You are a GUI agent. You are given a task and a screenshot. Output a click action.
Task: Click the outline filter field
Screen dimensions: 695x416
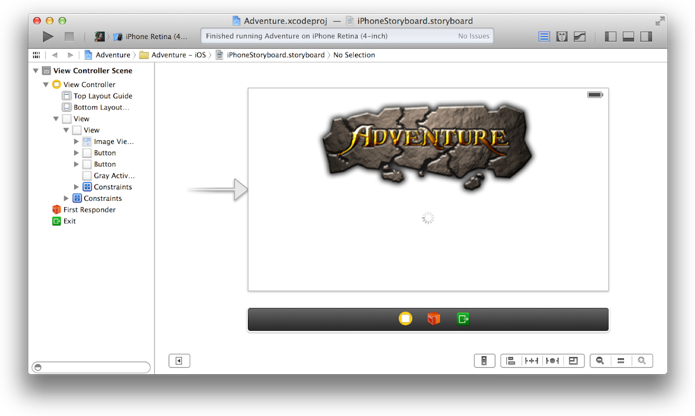[91, 367]
